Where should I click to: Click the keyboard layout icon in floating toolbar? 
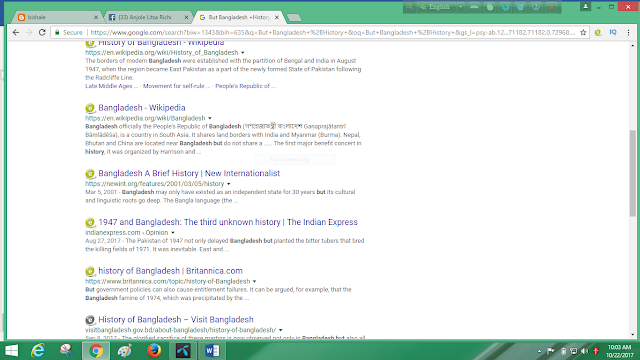pyautogui.click(x=474, y=7)
